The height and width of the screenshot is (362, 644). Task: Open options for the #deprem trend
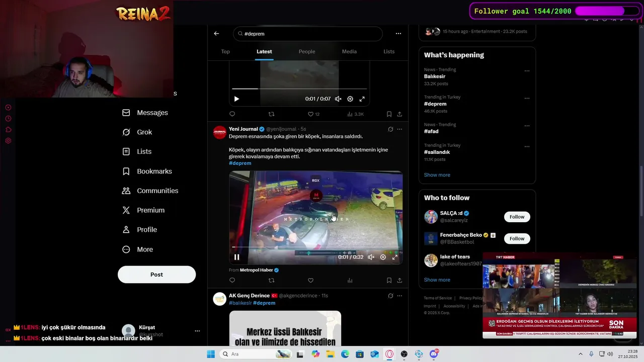click(x=527, y=99)
